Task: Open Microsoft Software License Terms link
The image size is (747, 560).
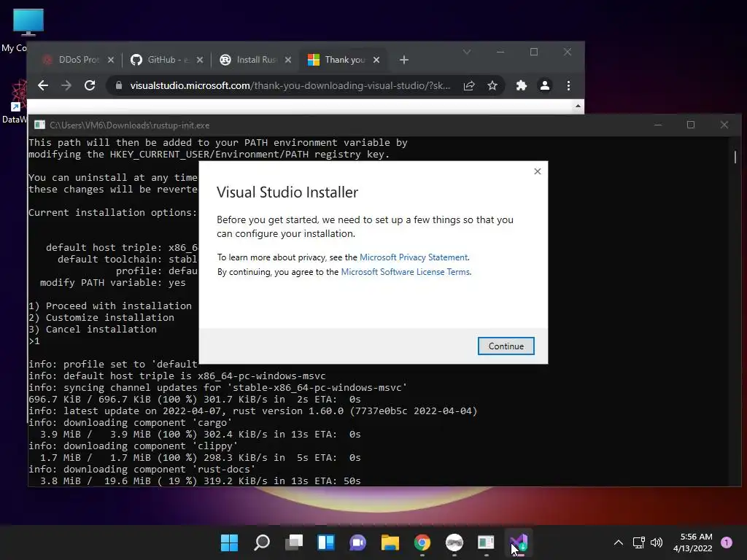Action: click(406, 272)
